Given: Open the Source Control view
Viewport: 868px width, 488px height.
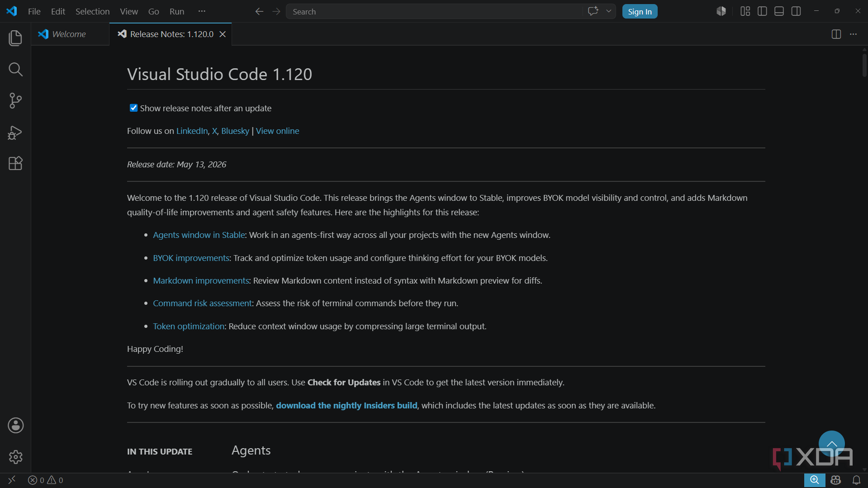Looking at the screenshot, I should [15, 100].
